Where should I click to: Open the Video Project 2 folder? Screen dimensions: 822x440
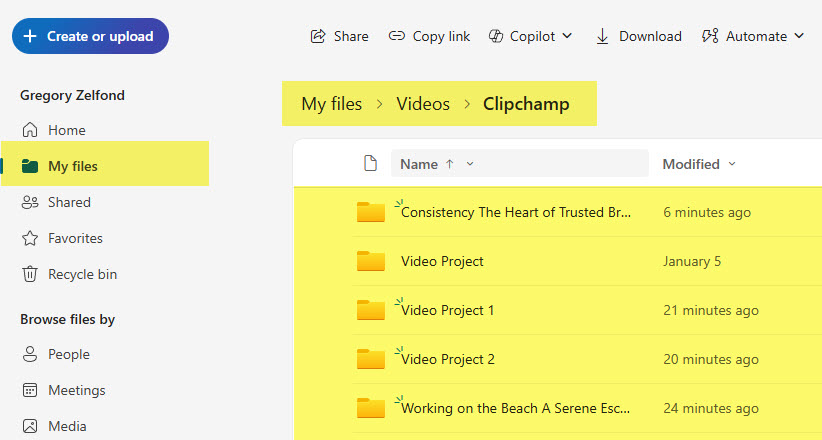pos(448,359)
